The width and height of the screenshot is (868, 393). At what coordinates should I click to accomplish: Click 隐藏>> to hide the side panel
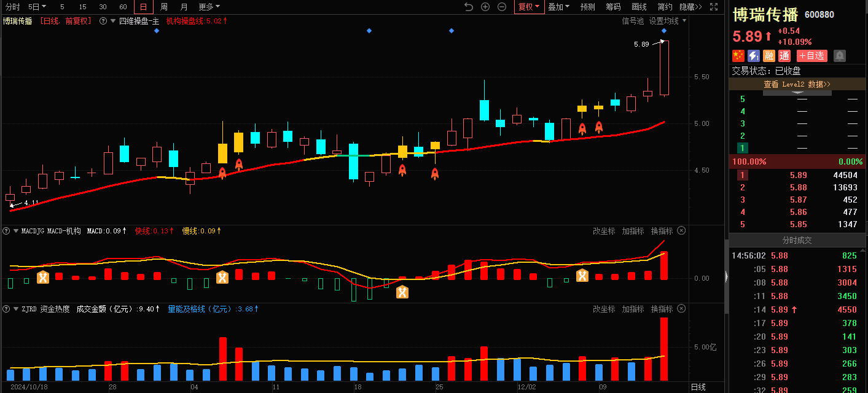click(691, 7)
